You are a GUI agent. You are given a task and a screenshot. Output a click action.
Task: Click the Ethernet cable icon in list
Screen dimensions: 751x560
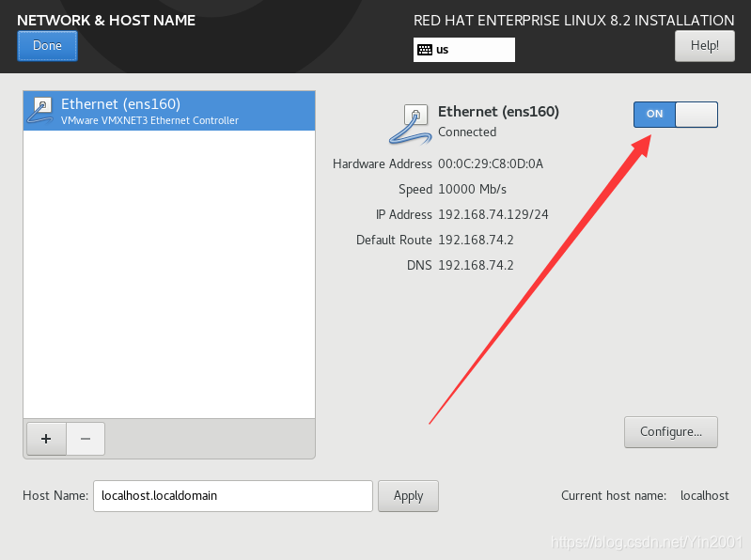point(39,111)
